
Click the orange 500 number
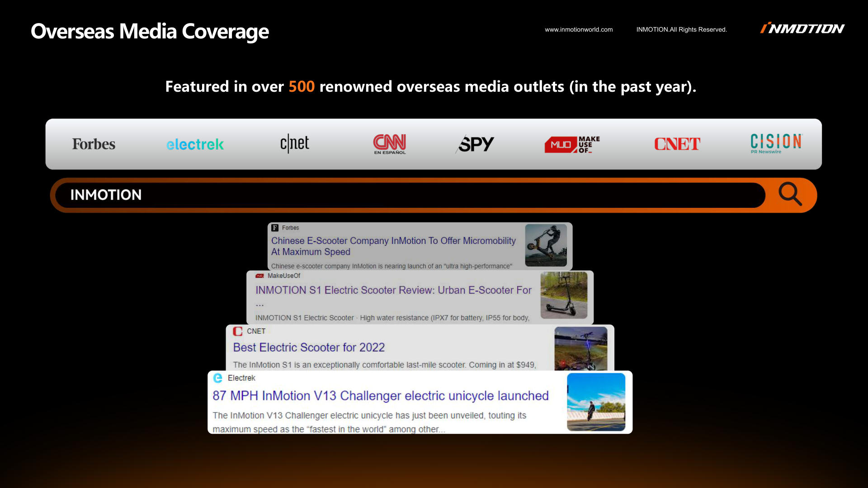click(302, 86)
